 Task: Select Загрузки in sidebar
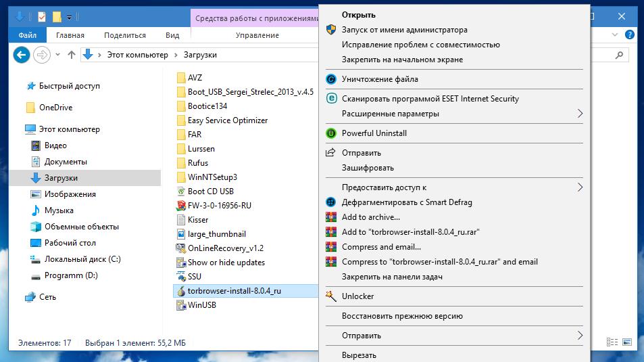click(84, 178)
